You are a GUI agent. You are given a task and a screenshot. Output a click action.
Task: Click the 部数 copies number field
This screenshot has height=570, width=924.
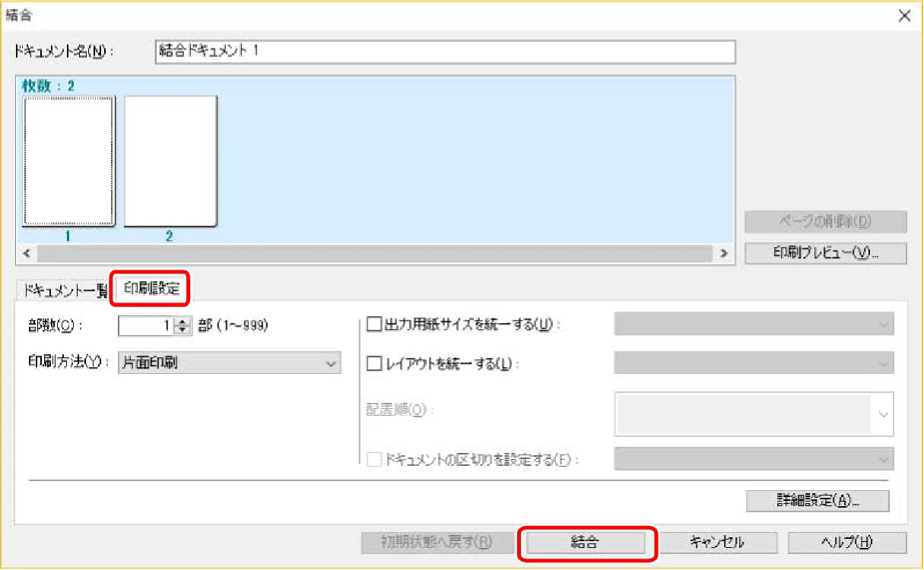pos(148,325)
